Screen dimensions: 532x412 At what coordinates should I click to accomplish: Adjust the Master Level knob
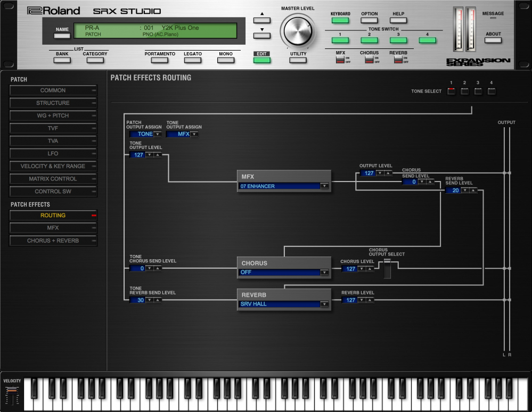(299, 30)
